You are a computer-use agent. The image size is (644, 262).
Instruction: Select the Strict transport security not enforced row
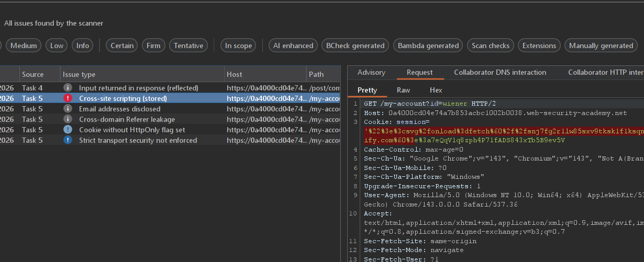138,140
